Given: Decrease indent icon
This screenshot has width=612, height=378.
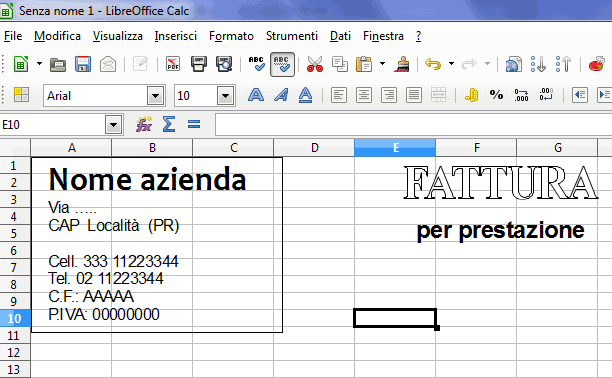Looking at the screenshot, I should tap(580, 95).
